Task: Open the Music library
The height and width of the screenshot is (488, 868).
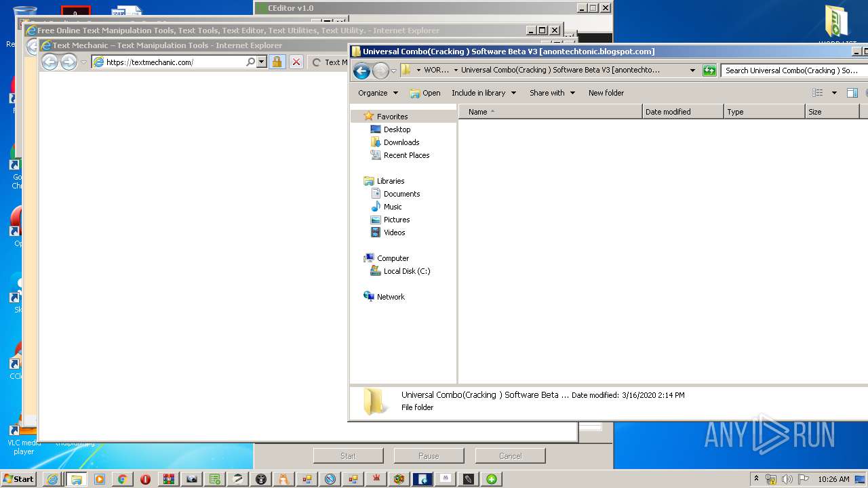Action: 393,207
